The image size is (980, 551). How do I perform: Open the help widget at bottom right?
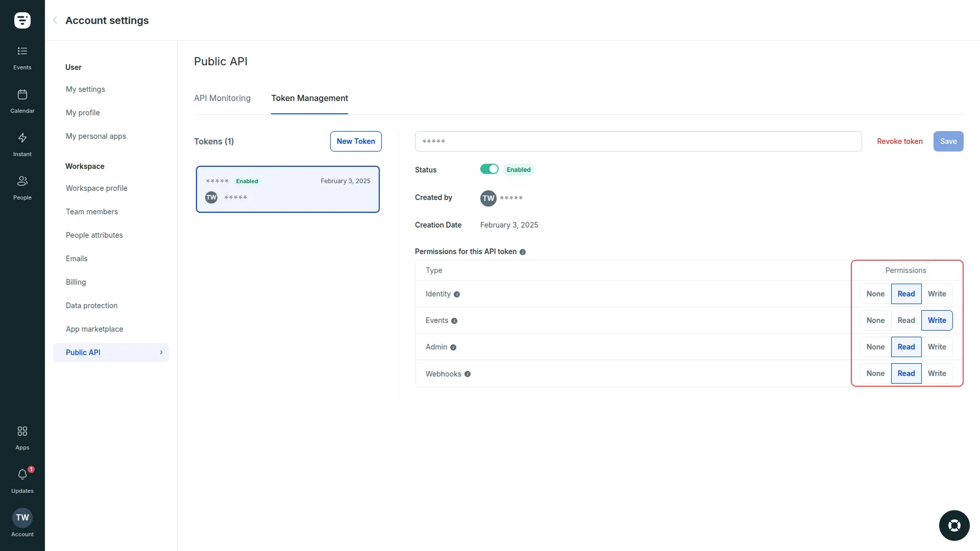pos(954,525)
